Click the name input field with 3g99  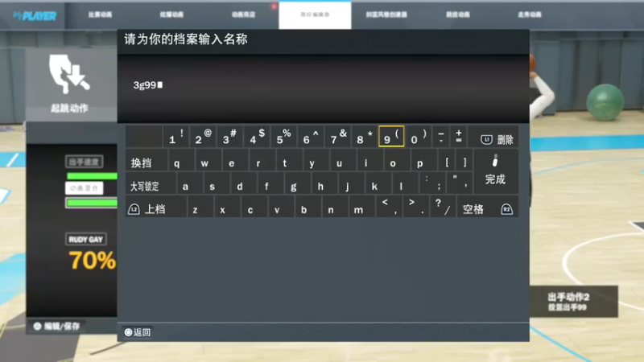(324, 88)
